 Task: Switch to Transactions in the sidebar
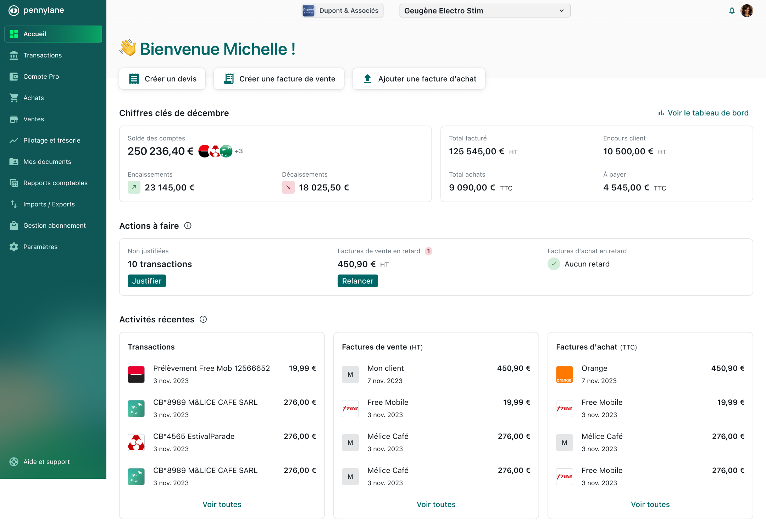click(x=43, y=55)
